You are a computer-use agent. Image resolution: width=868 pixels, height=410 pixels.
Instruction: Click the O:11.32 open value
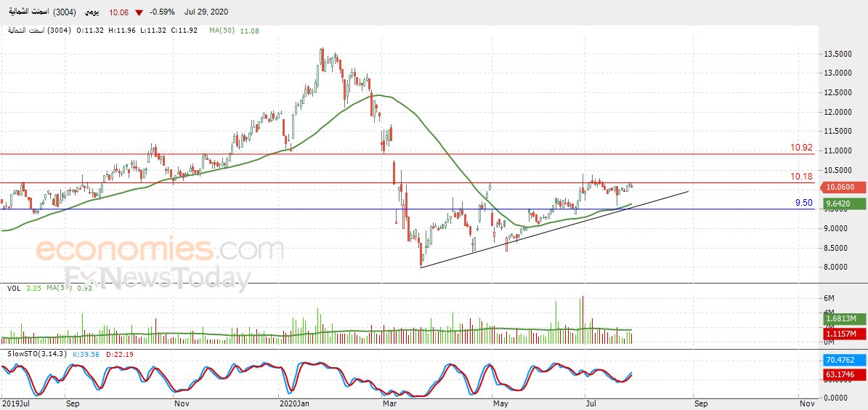click(90, 31)
